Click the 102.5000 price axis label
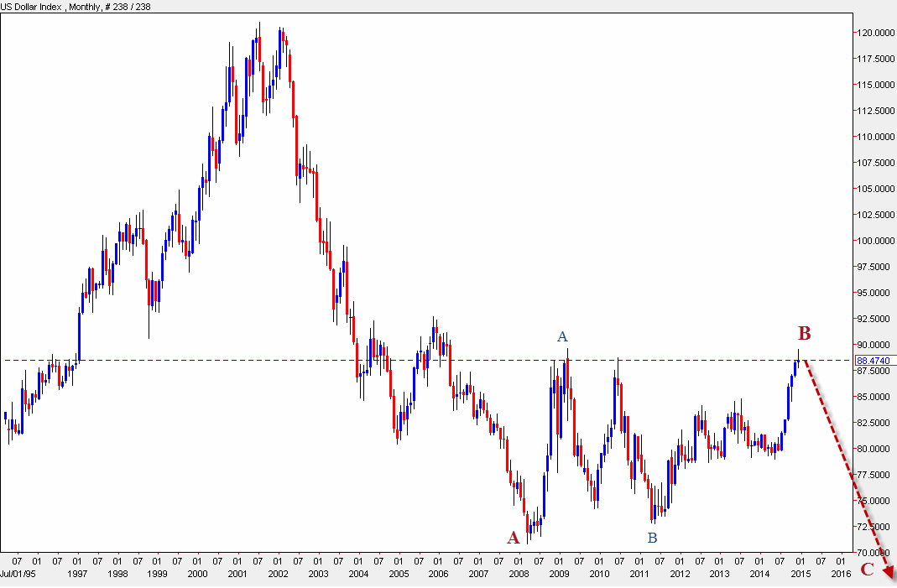 (874, 215)
